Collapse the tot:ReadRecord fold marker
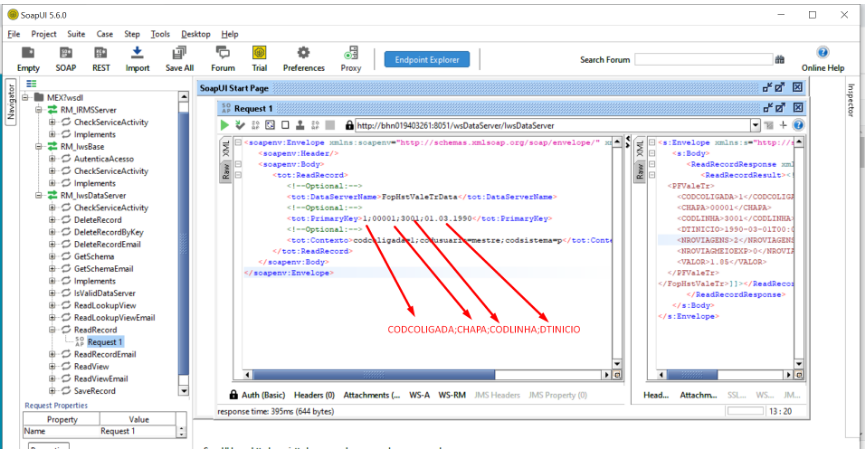Screen dimensions: 866x452 [x=238, y=175]
